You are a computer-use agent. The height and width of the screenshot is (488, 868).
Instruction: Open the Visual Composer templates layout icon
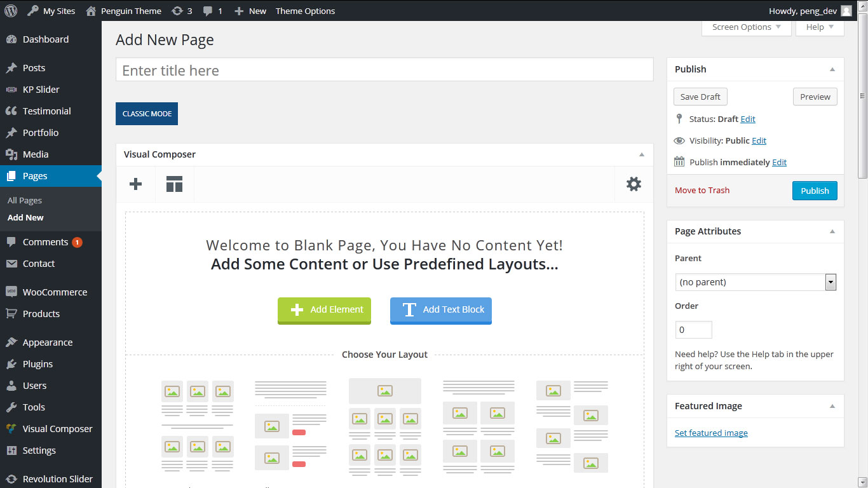coord(174,184)
